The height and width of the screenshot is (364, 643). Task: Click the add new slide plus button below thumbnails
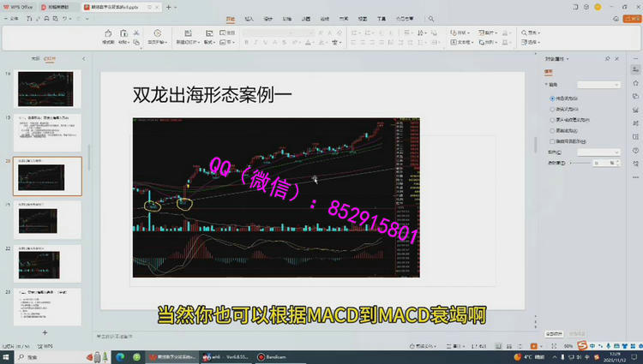(x=45, y=331)
